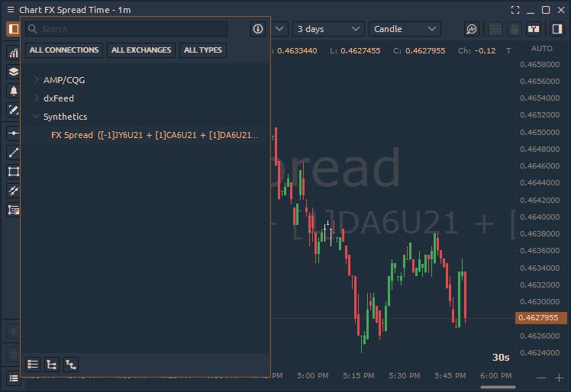
Task: Open the Candle chart style dropdown
Action: tap(405, 29)
